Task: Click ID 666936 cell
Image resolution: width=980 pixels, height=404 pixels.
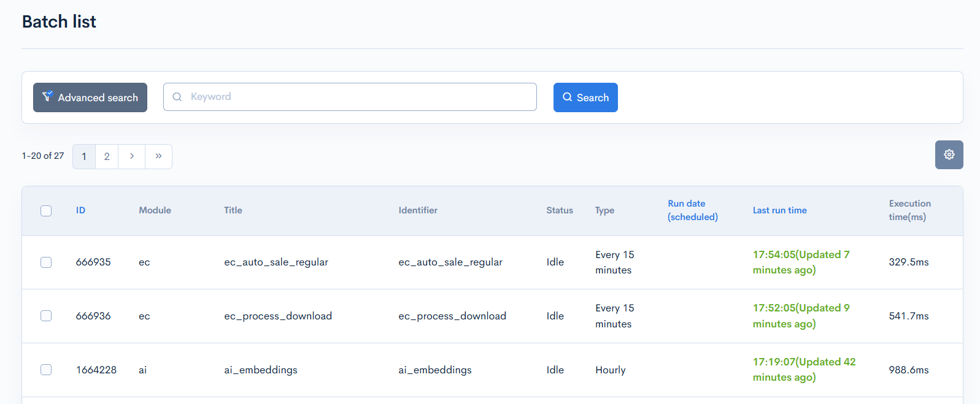Action: [x=93, y=316]
